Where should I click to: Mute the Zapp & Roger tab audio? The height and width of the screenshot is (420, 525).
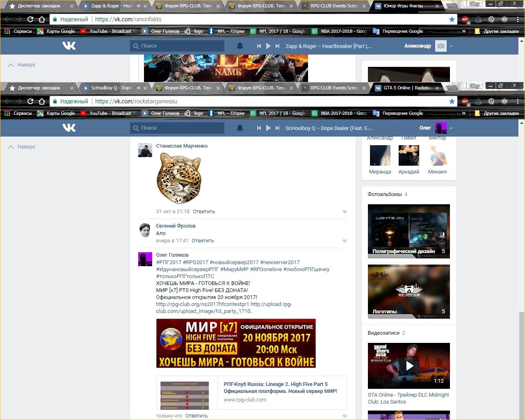coord(139,6)
